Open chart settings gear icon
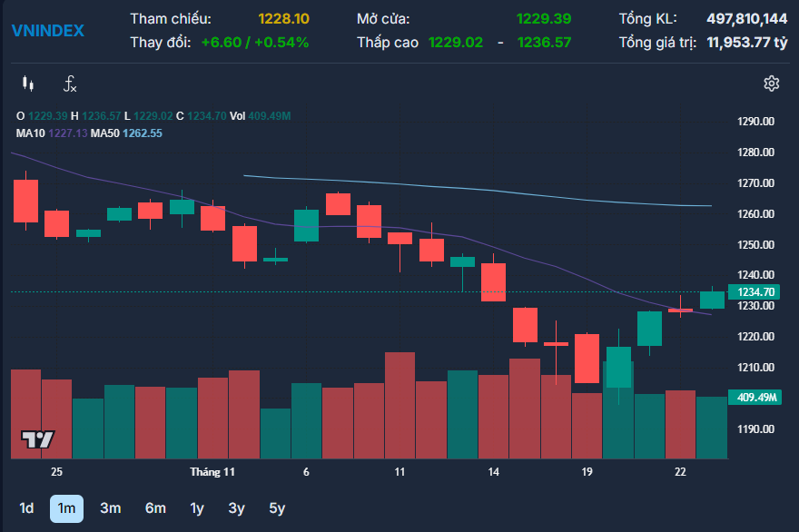The width and height of the screenshot is (799, 532). pyautogui.click(x=771, y=84)
